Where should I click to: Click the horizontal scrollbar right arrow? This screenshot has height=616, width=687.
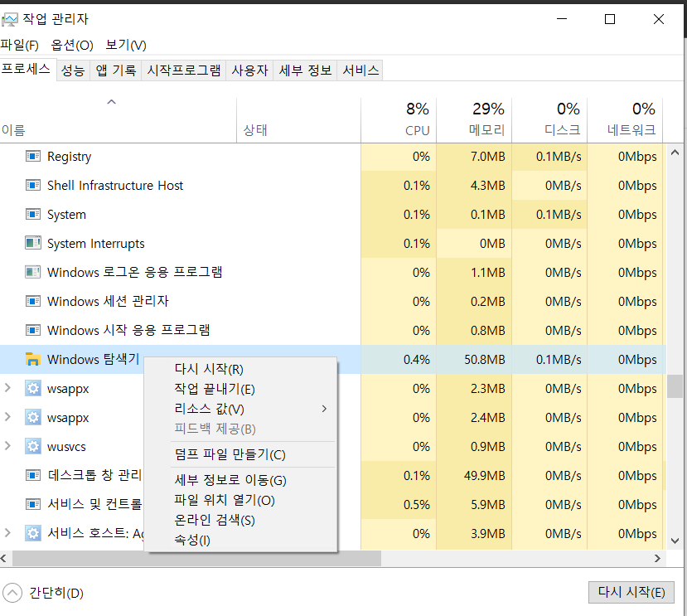click(x=657, y=558)
